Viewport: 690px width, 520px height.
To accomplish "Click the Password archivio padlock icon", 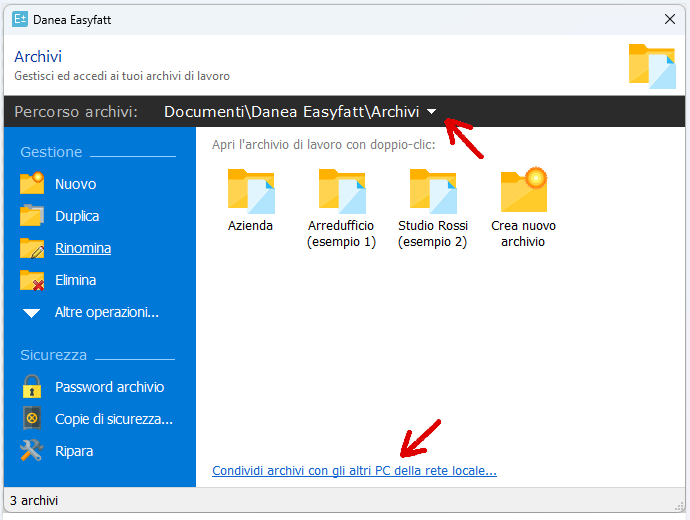I will click(32, 386).
